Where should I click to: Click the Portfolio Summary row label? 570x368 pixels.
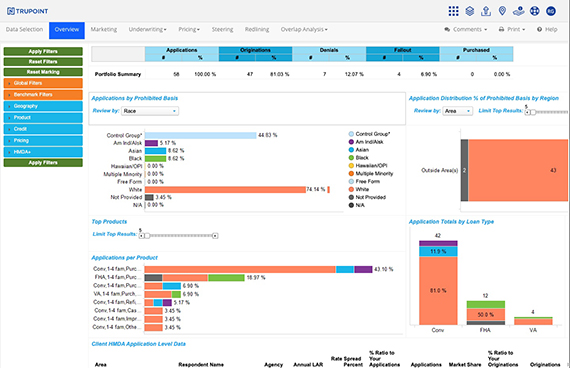118,74
